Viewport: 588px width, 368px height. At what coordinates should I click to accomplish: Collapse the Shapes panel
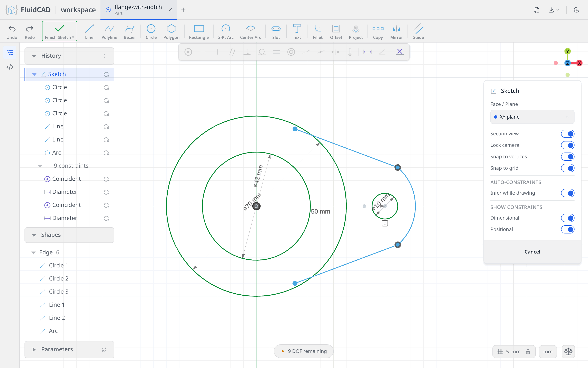coord(34,235)
